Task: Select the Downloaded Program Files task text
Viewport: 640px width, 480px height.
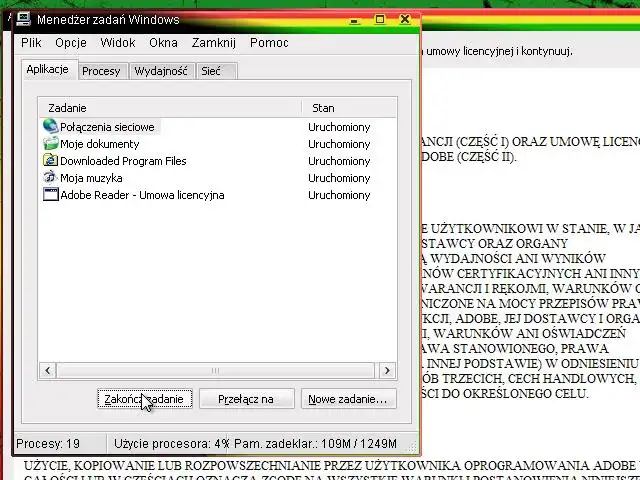Action: (x=123, y=161)
